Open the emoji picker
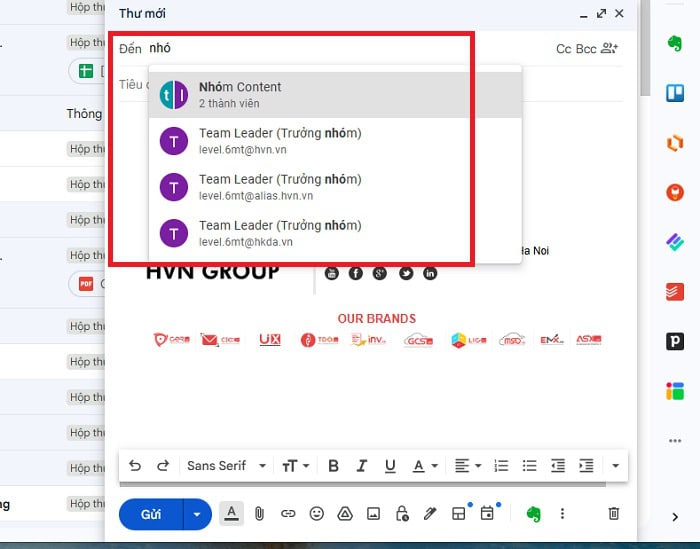 coord(317,514)
